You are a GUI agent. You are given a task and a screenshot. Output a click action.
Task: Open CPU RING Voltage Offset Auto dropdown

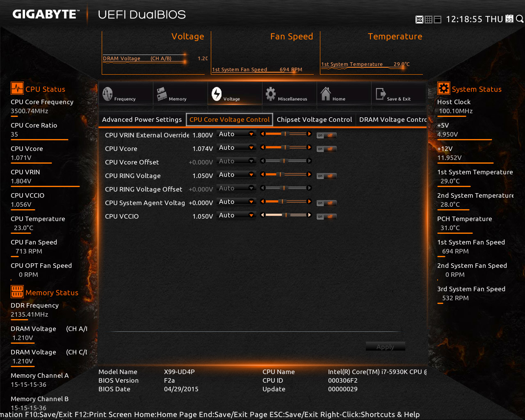click(236, 188)
